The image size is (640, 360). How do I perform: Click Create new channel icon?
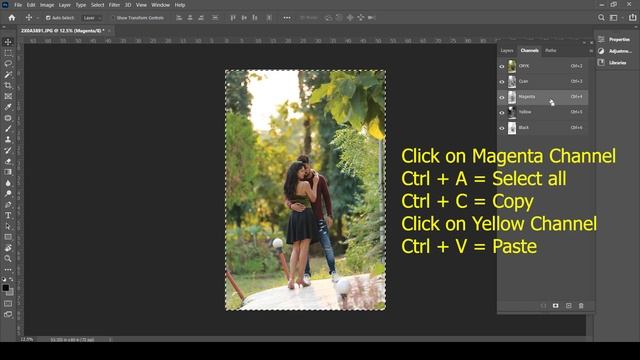click(569, 305)
